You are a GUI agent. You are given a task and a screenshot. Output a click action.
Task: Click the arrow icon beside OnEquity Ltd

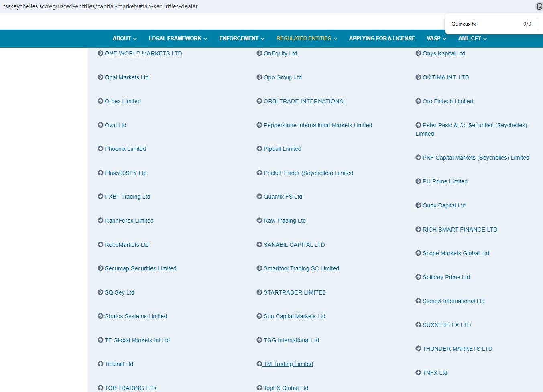coord(259,53)
